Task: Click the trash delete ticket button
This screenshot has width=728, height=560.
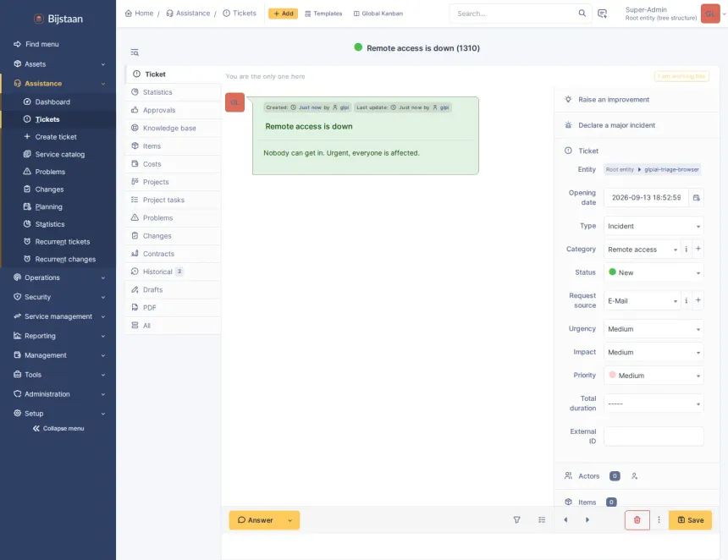Action: pos(637,520)
